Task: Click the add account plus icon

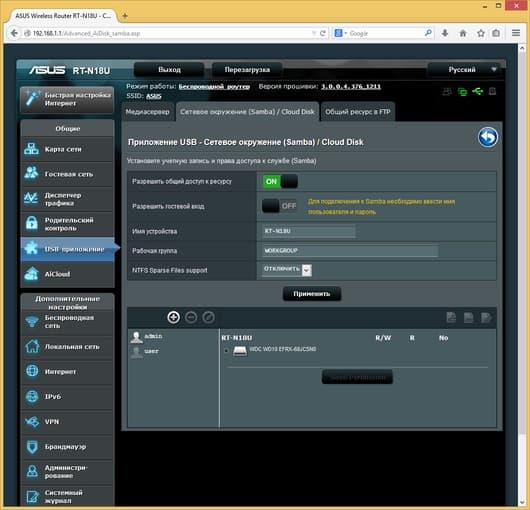Action: tap(173, 317)
